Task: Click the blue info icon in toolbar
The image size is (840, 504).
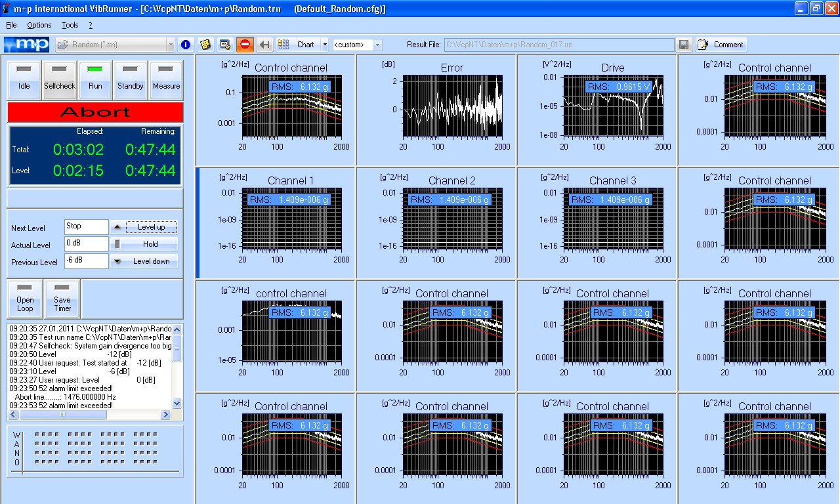Action: 186,45
